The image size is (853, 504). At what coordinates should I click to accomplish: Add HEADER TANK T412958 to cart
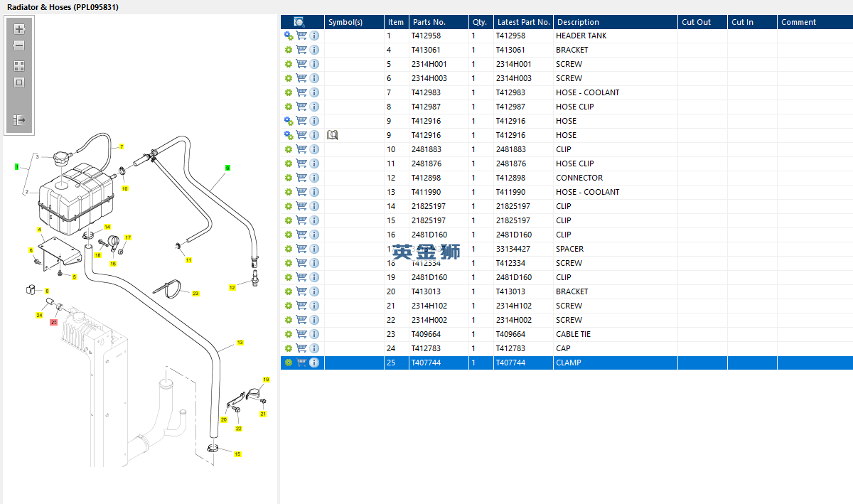point(301,36)
